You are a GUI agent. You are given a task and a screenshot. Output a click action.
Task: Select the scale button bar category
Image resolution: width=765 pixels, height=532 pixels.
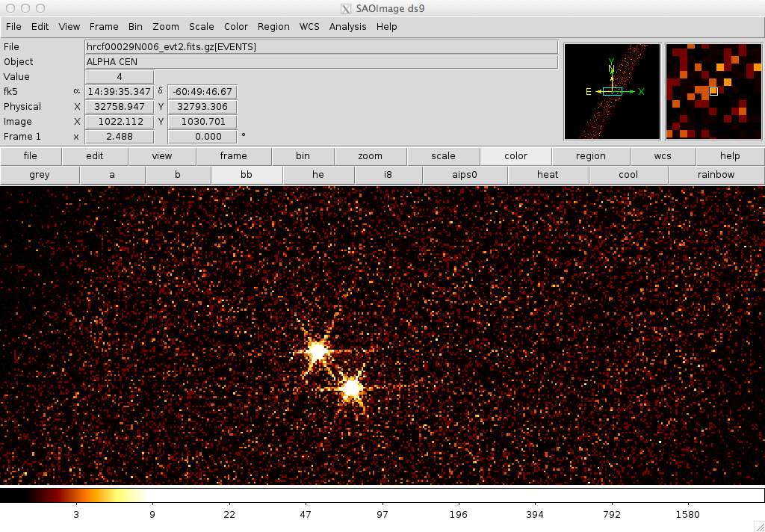(443, 156)
